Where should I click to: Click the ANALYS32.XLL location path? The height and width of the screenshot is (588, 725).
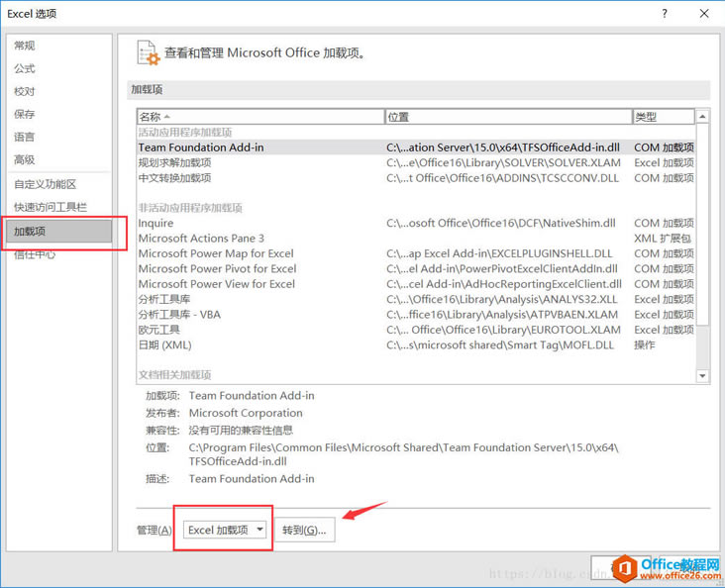pos(502,299)
